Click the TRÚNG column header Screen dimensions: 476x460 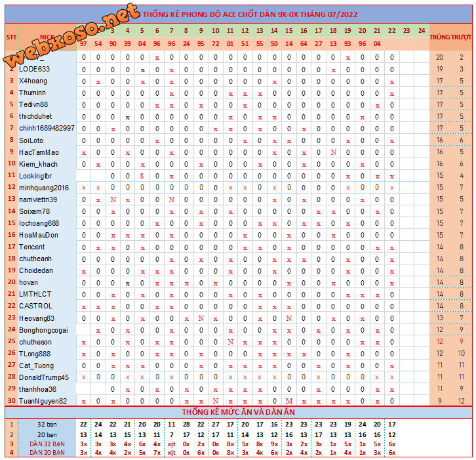tap(439, 37)
